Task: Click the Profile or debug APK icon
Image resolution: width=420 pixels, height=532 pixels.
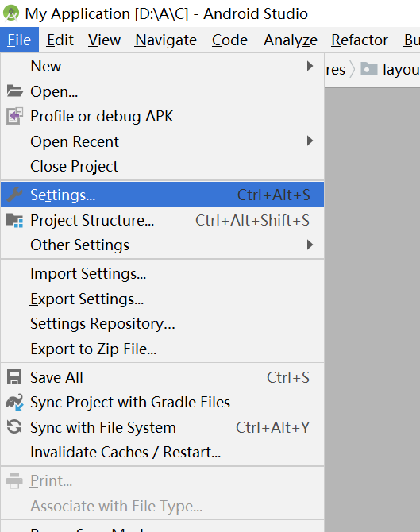Action: (14, 116)
